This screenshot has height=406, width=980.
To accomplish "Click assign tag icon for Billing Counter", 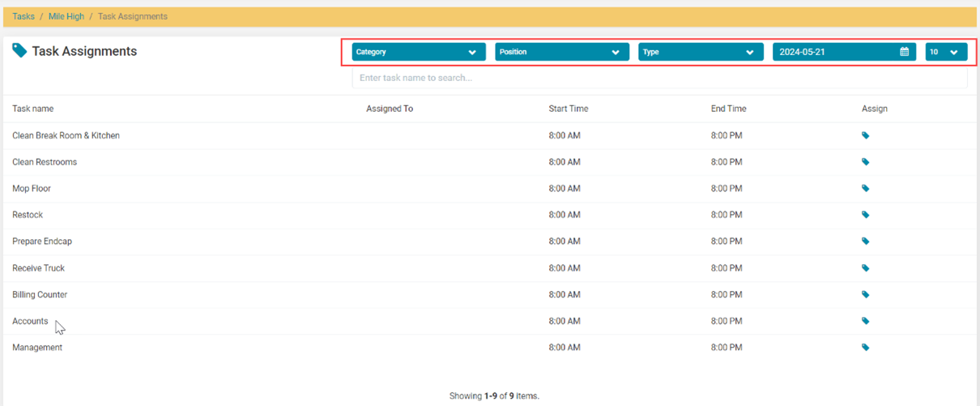I will click(x=866, y=294).
